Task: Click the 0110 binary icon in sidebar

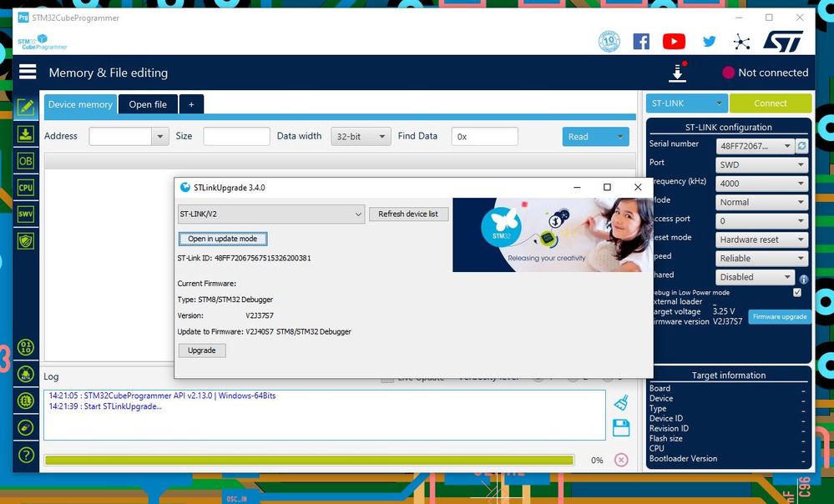Action: (26, 347)
